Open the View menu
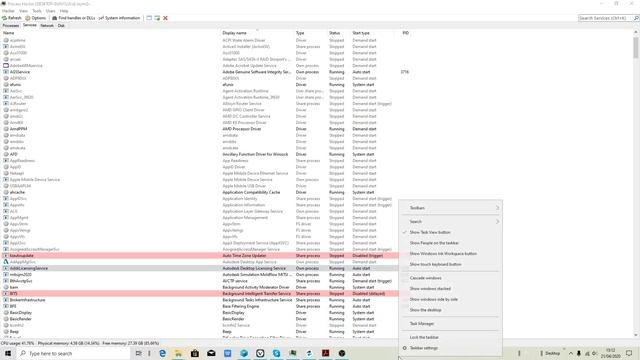This screenshot has width=640, height=360. pyautogui.click(x=24, y=11)
